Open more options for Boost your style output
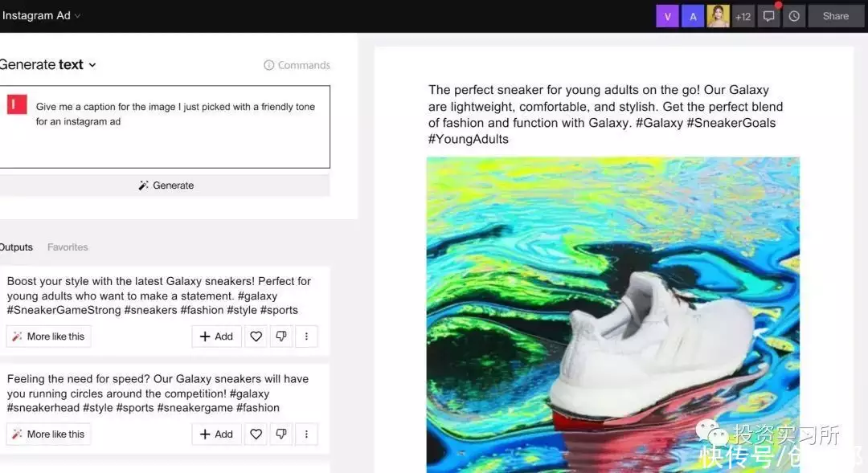The width and height of the screenshot is (868, 473). [x=306, y=336]
